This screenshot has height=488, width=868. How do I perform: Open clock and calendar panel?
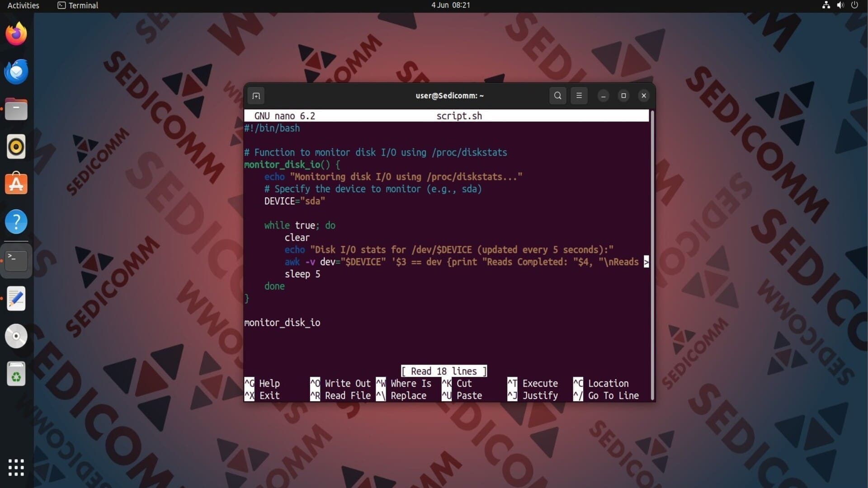click(x=450, y=5)
